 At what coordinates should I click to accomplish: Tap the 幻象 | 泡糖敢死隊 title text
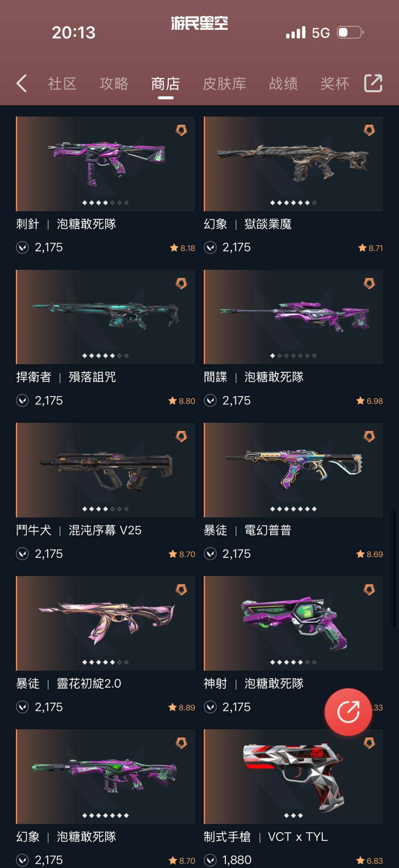(x=66, y=837)
